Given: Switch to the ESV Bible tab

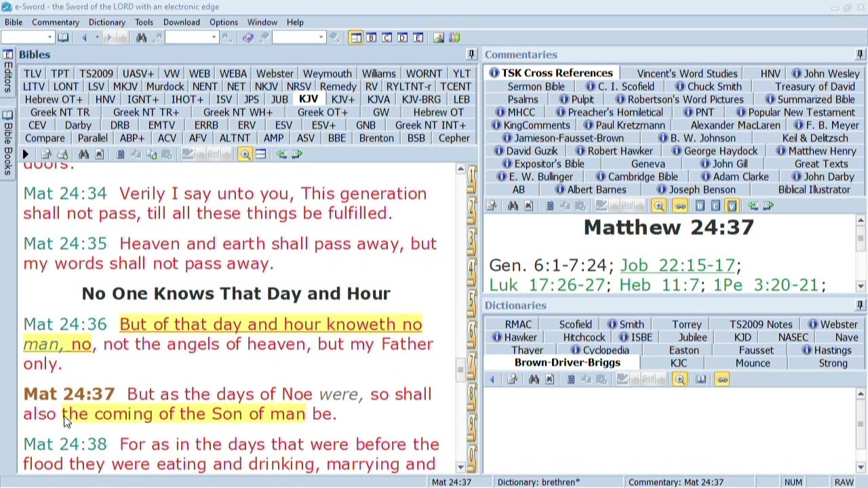Looking at the screenshot, I should [283, 125].
